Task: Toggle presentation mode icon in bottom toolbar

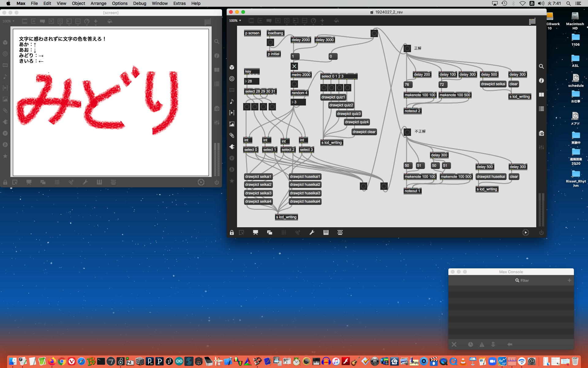Action: (x=255, y=233)
